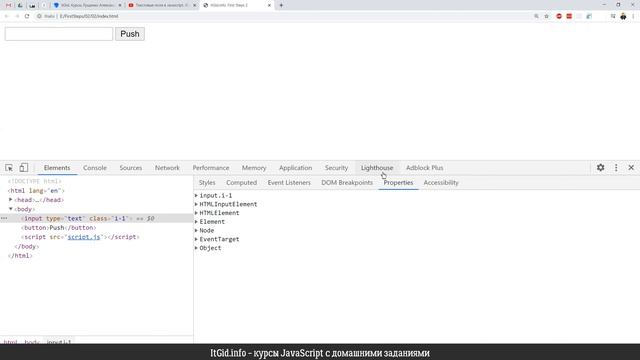Open the Sources panel
The image size is (640, 360).
131,168
